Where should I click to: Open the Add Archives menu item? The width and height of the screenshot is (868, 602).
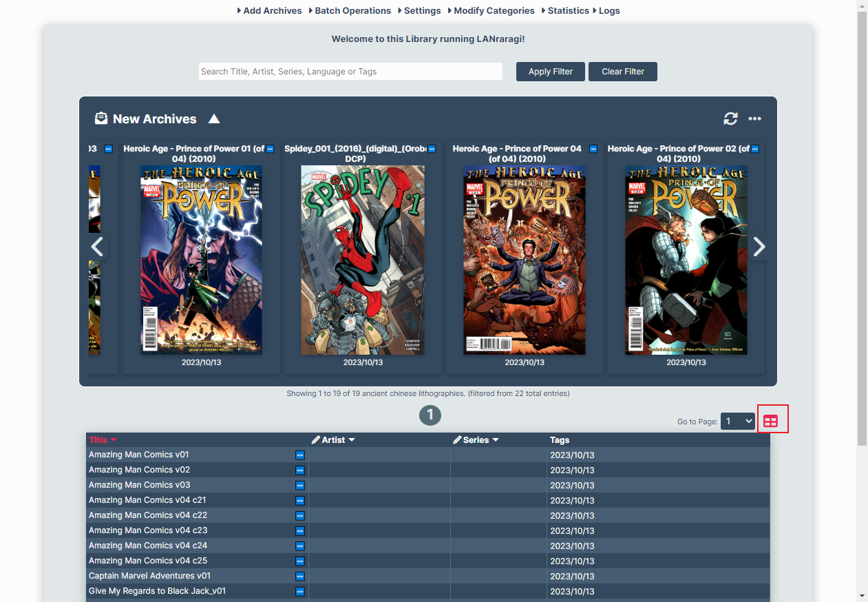coord(269,11)
